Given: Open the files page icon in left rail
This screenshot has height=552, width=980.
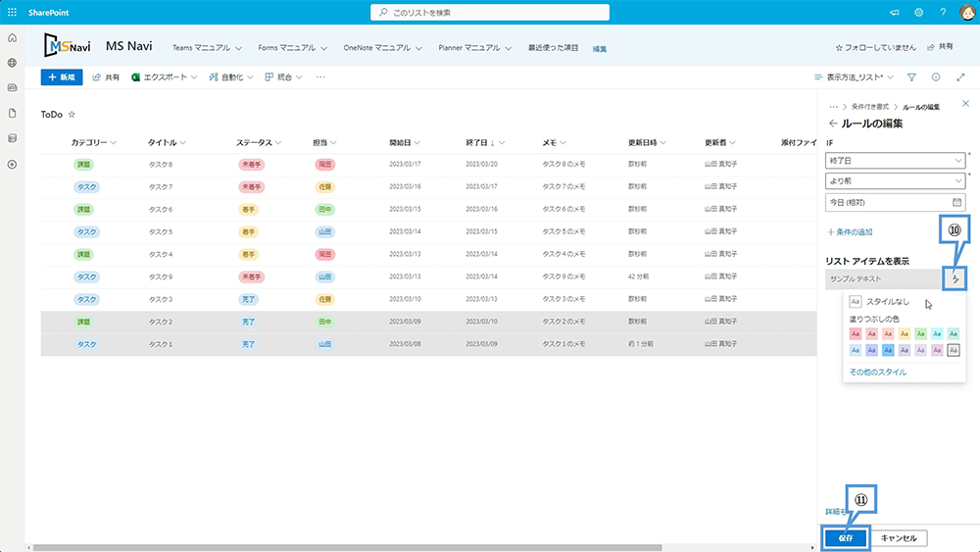Looking at the screenshot, I should pos(12,113).
